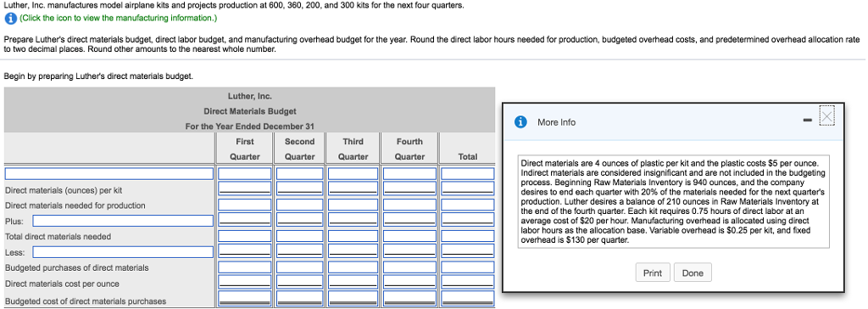Click the manufacturing info paragraph in More Info

(x=673, y=202)
